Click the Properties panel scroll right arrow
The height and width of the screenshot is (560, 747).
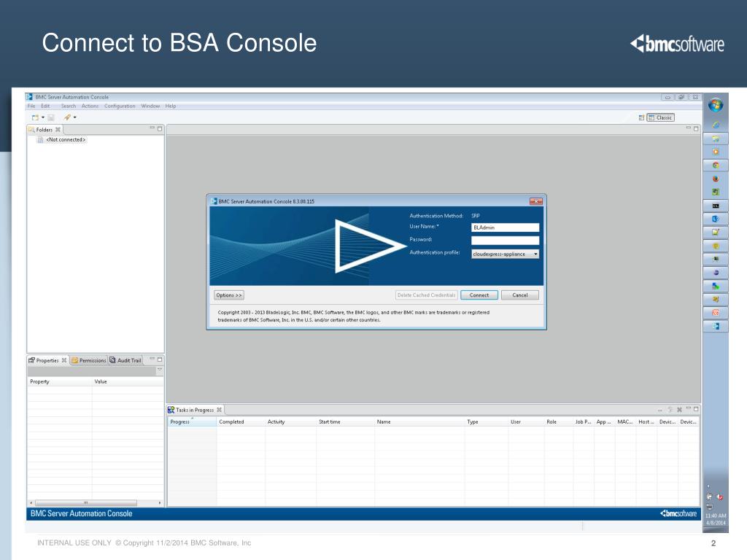(160, 503)
